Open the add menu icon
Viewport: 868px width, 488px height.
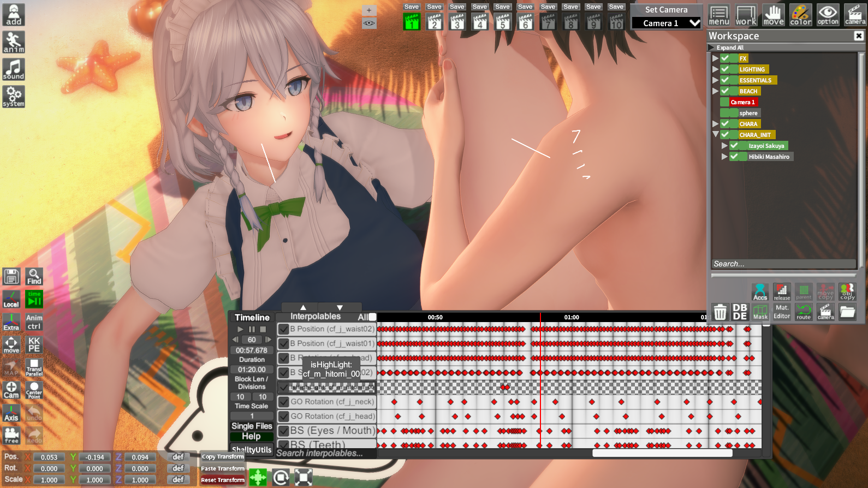point(14,15)
